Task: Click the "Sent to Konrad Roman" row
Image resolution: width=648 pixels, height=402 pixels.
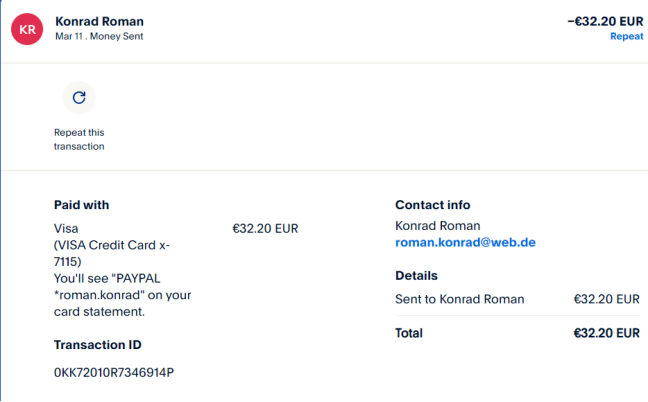Action: [x=460, y=299]
